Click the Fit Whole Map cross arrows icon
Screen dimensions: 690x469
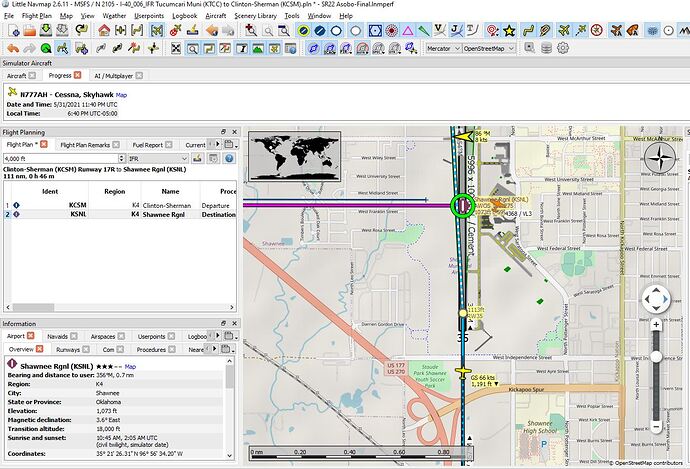click(176, 48)
